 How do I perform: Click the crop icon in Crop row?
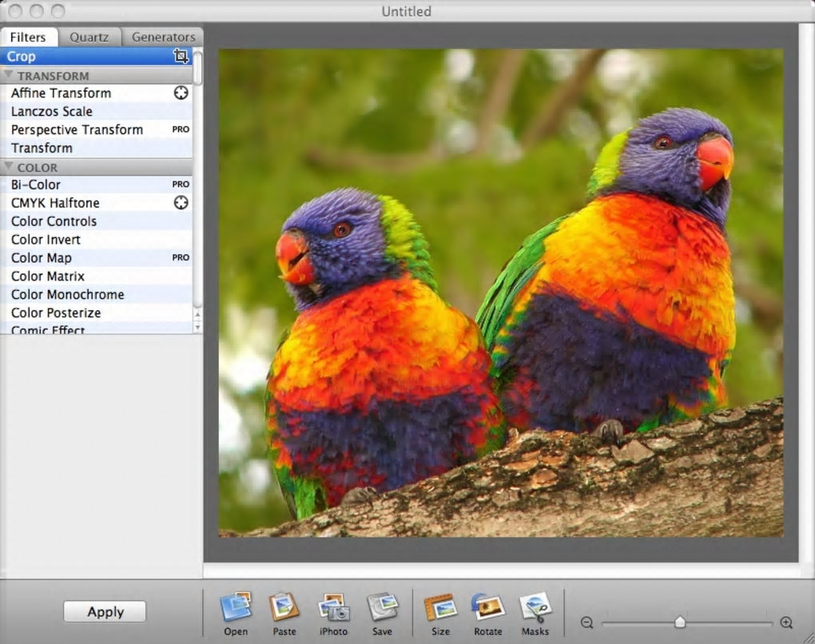click(x=181, y=56)
